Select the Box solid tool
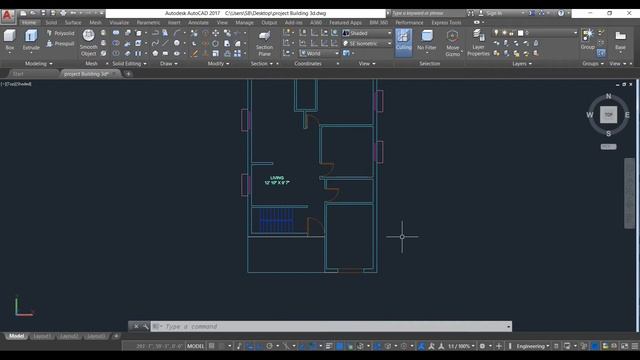This screenshot has width=640, height=360. [x=10, y=40]
